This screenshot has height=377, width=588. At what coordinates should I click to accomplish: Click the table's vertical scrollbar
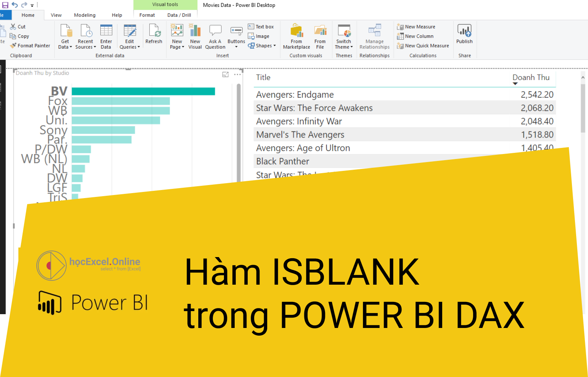point(583,108)
